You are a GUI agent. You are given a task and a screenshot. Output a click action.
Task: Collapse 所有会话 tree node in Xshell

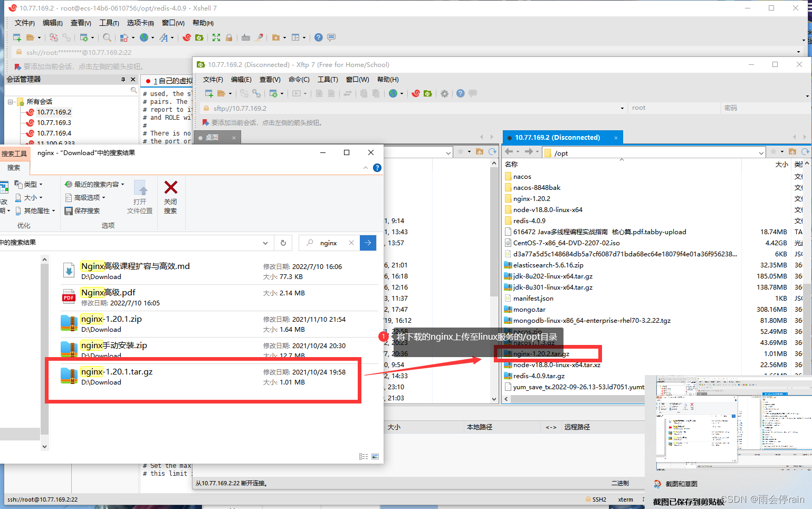10,102
